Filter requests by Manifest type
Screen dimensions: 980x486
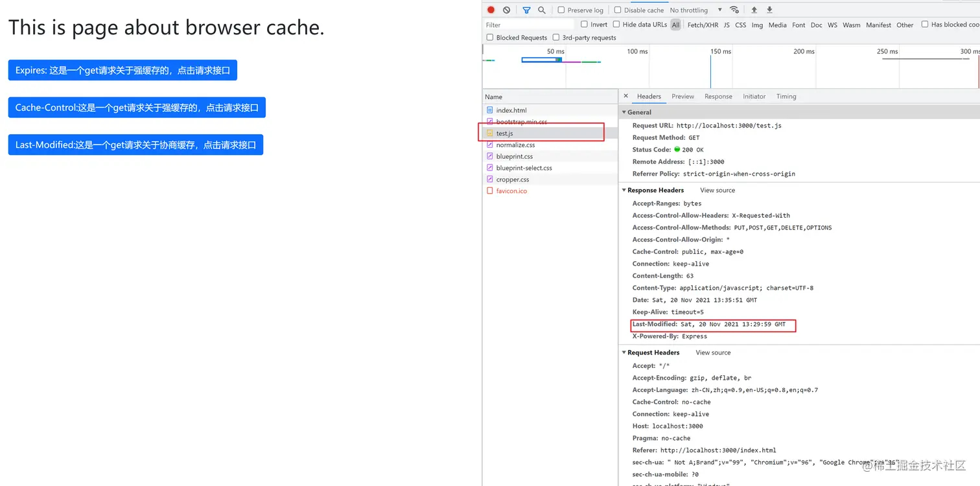tap(878, 25)
